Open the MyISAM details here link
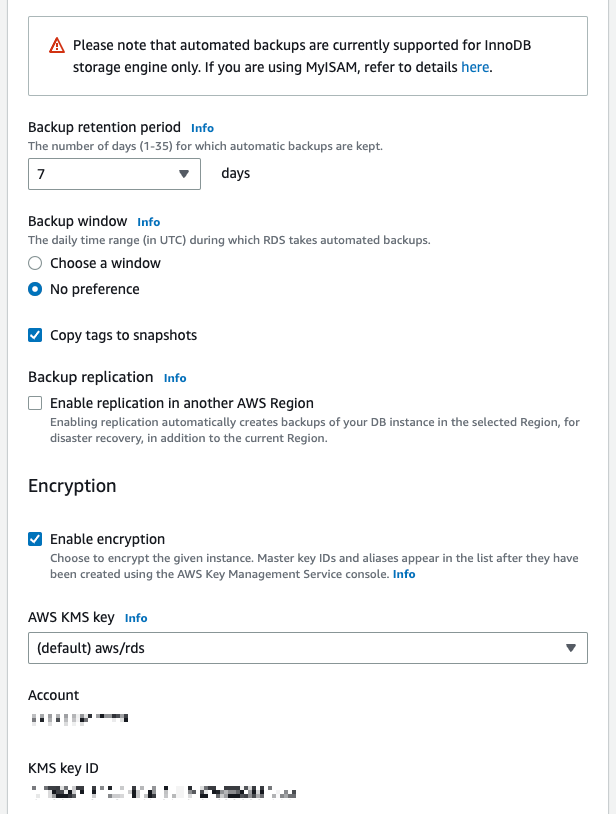This screenshot has height=814, width=616. coord(475,67)
